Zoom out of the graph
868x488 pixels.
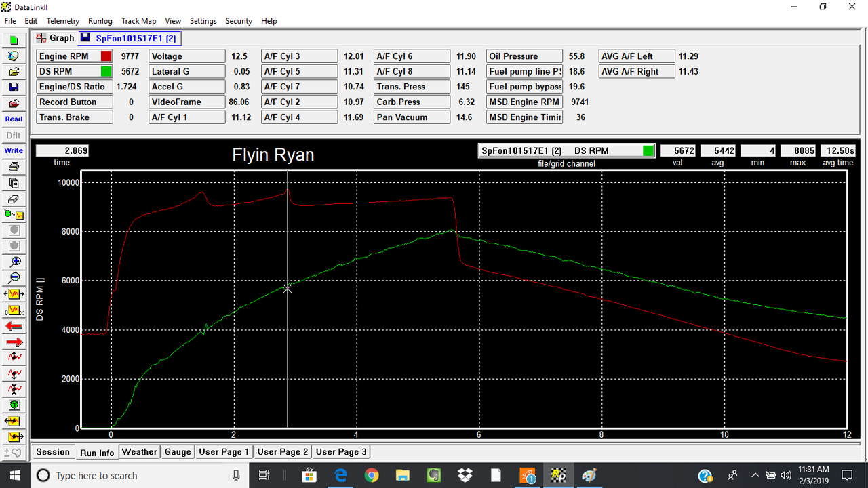click(x=14, y=277)
